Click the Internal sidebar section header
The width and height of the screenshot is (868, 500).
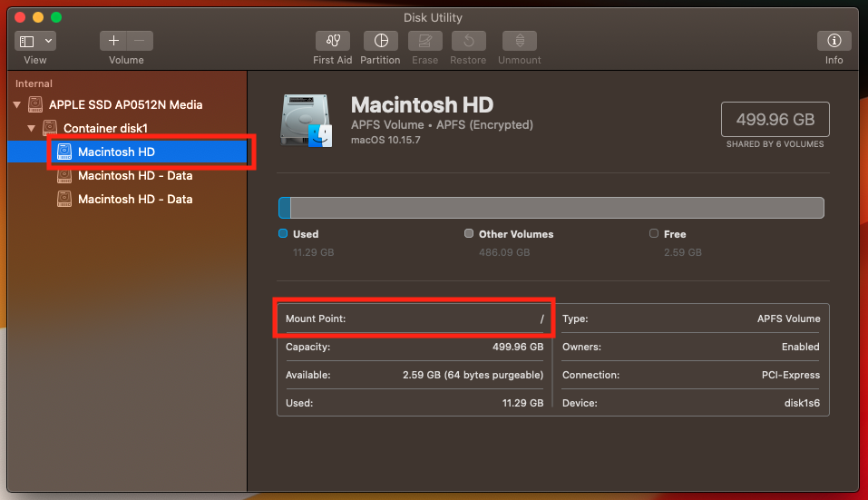coord(34,83)
